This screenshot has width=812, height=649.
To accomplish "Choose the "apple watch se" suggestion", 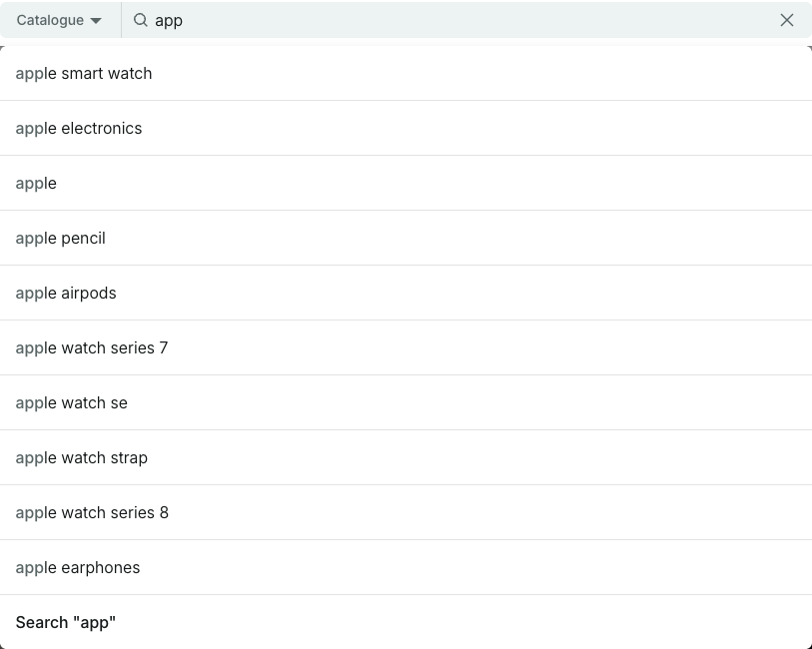I will (x=71, y=402).
